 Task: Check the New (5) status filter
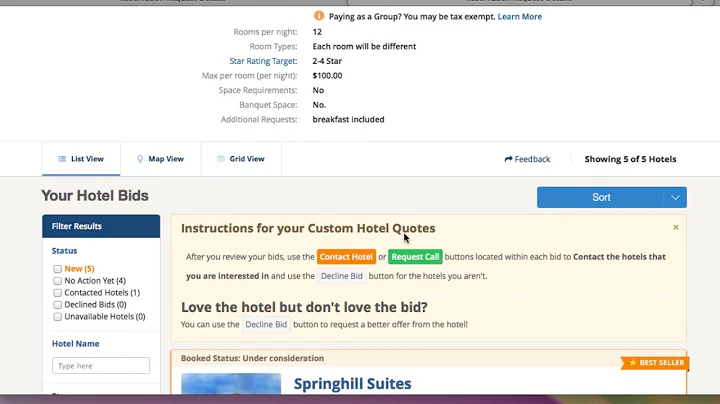pyautogui.click(x=58, y=269)
